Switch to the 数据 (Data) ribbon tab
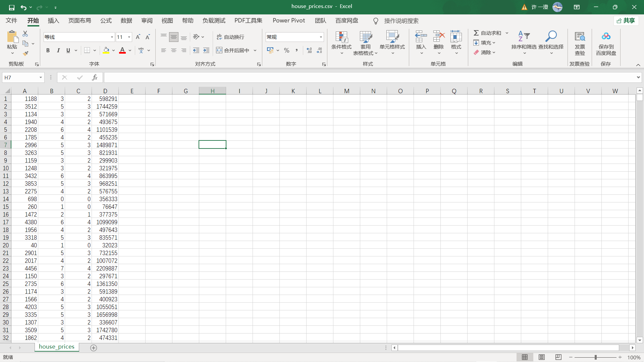The width and height of the screenshot is (644, 362). point(126,21)
